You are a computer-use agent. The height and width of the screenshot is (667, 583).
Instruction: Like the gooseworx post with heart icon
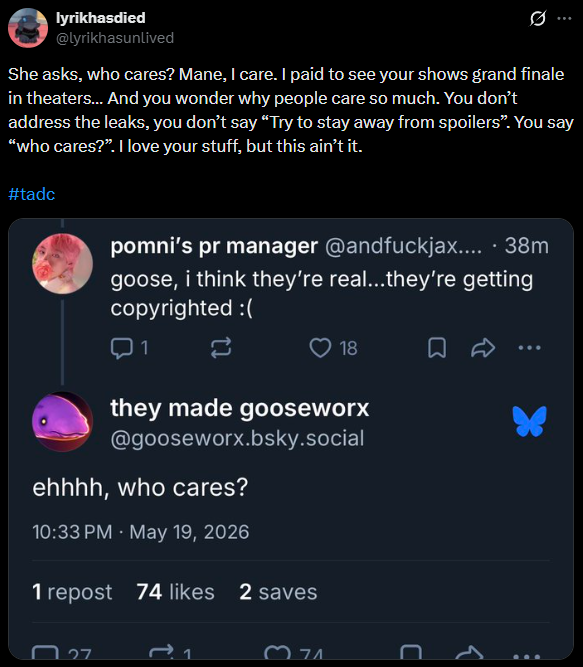pyautogui.click(x=277, y=653)
